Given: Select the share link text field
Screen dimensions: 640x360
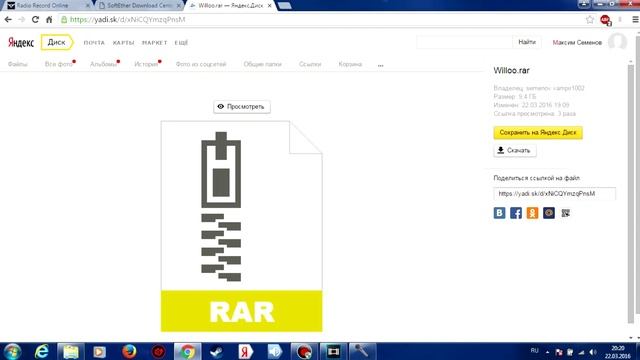Looking at the screenshot, I should point(554,194).
